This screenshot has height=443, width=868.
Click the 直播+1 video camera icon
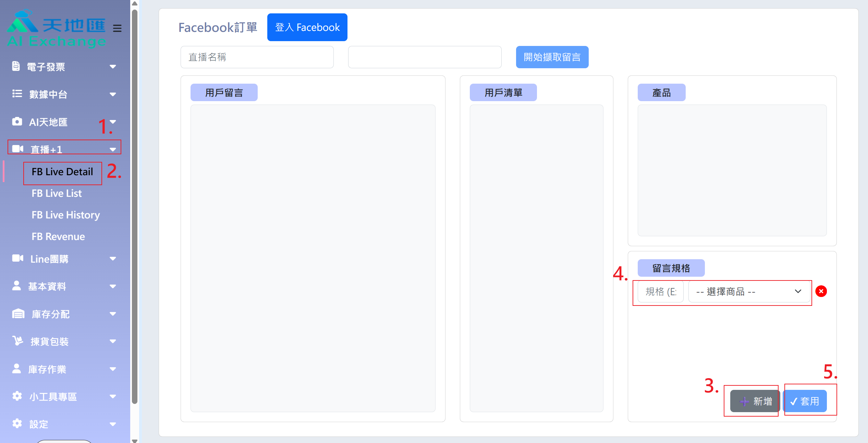17,149
